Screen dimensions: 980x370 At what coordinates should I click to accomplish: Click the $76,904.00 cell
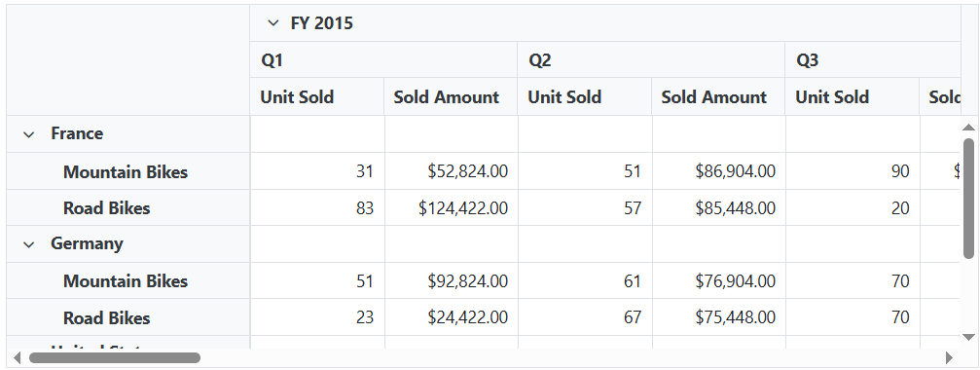tap(719, 281)
